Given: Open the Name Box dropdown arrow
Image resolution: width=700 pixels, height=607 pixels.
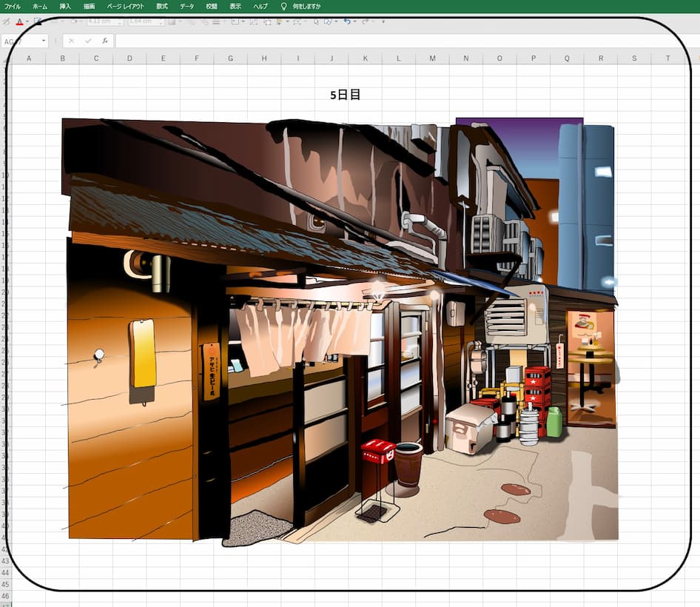Looking at the screenshot, I should pyautogui.click(x=43, y=41).
